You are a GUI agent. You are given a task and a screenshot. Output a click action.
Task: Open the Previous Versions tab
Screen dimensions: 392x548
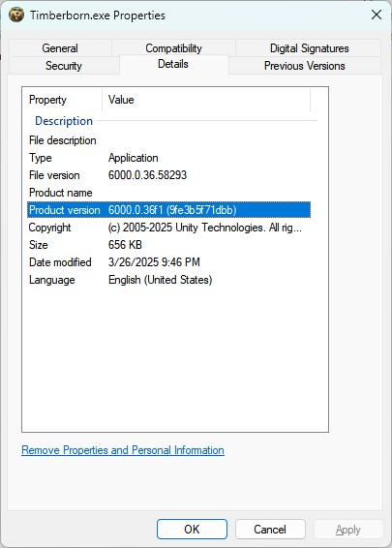[305, 66]
